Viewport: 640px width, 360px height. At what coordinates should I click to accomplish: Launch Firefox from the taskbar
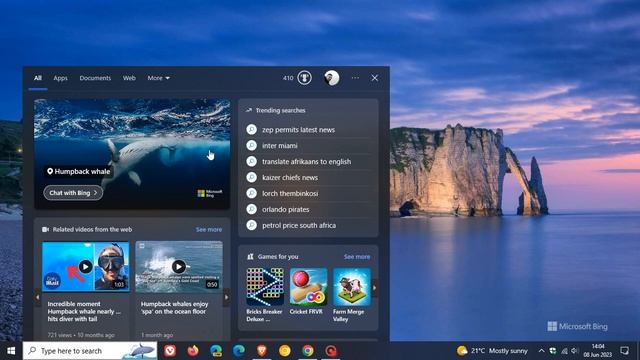pyautogui.click(x=193, y=351)
